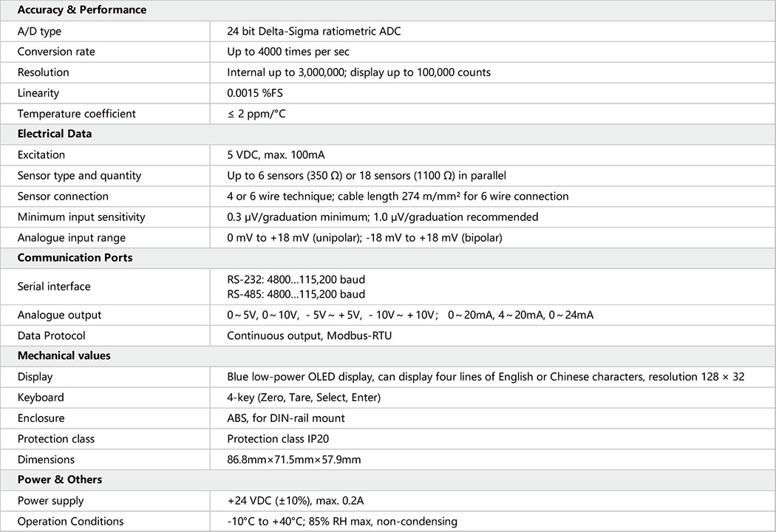Click the Temperature coefficient label
Screen dimensions: 776x532
pos(76,114)
